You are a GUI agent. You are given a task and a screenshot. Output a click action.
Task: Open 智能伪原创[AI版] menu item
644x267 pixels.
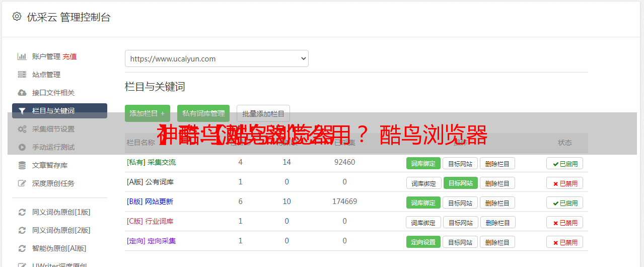tap(59, 248)
